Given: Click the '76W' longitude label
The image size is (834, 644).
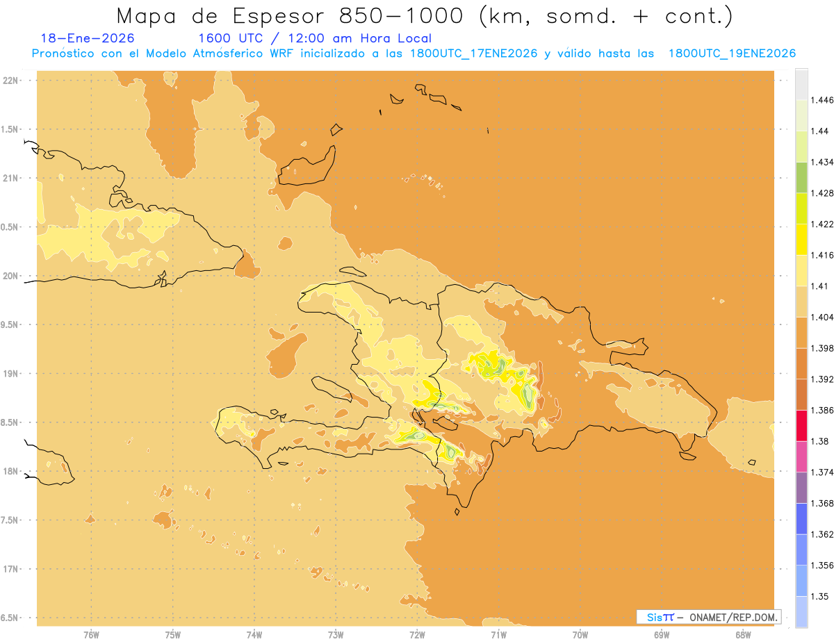Looking at the screenshot, I should pyautogui.click(x=91, y=635).
